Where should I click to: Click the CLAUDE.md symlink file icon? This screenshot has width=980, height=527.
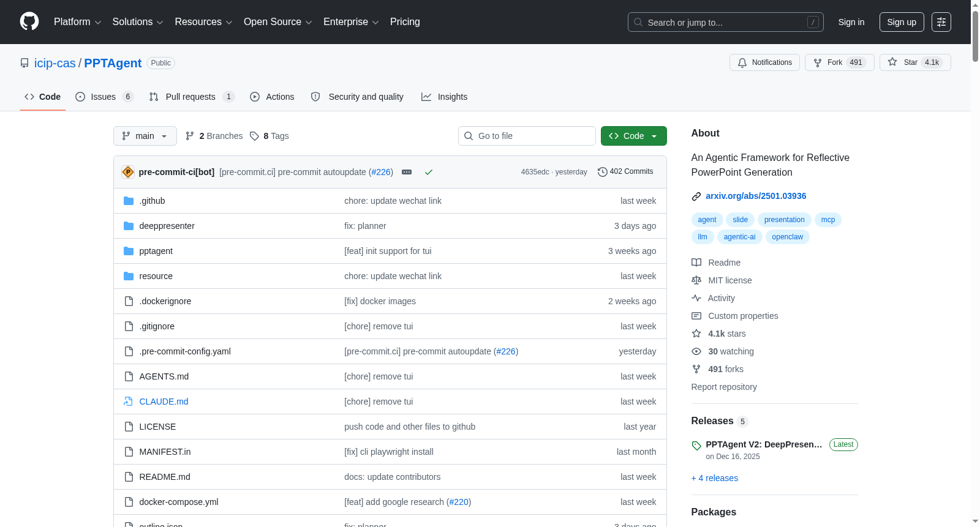[129, 402]
